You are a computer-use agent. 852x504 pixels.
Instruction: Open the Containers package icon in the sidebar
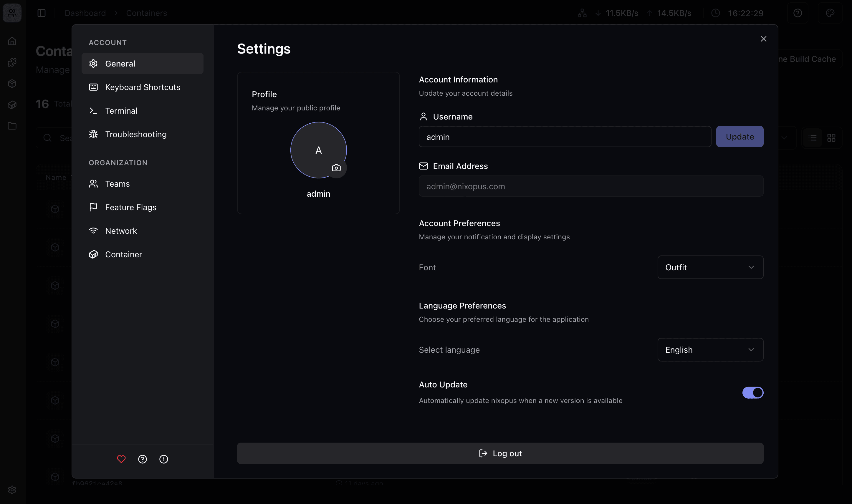pos(12,84)
